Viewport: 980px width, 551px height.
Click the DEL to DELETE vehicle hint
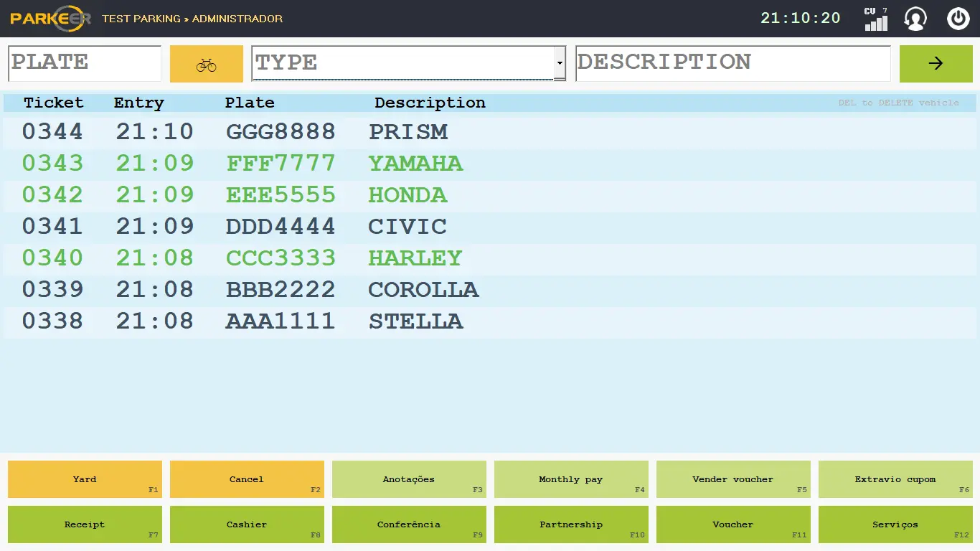point(898,103)
